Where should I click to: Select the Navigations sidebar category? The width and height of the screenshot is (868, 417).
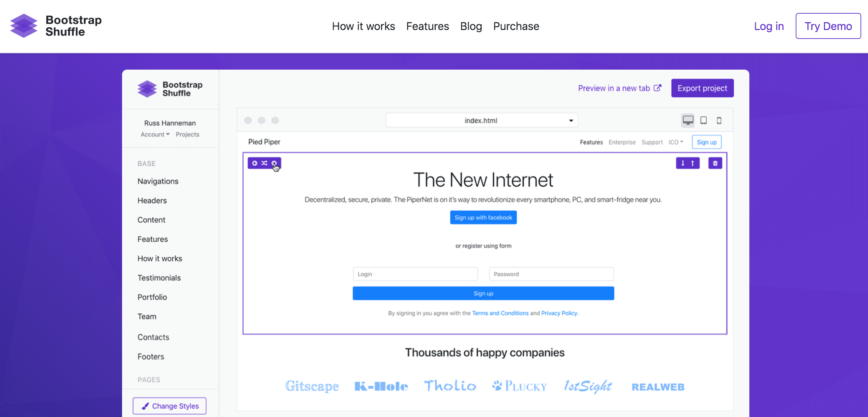(x=158, y=181)
